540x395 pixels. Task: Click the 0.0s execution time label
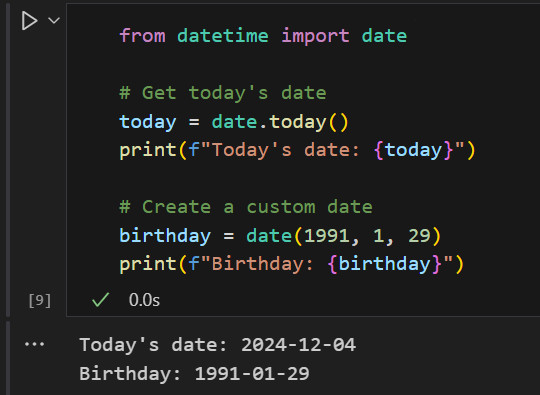coord(144,300)
